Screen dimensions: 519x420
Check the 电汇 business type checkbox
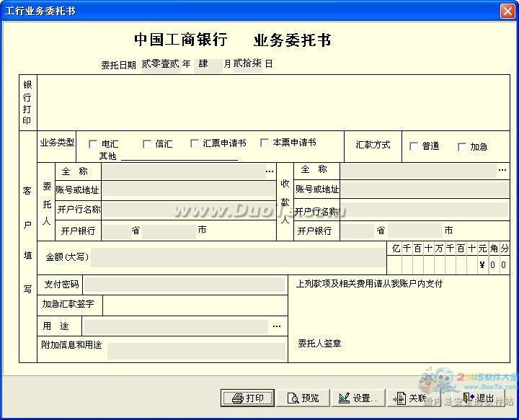pyautogui.click(x=93, y=144)
